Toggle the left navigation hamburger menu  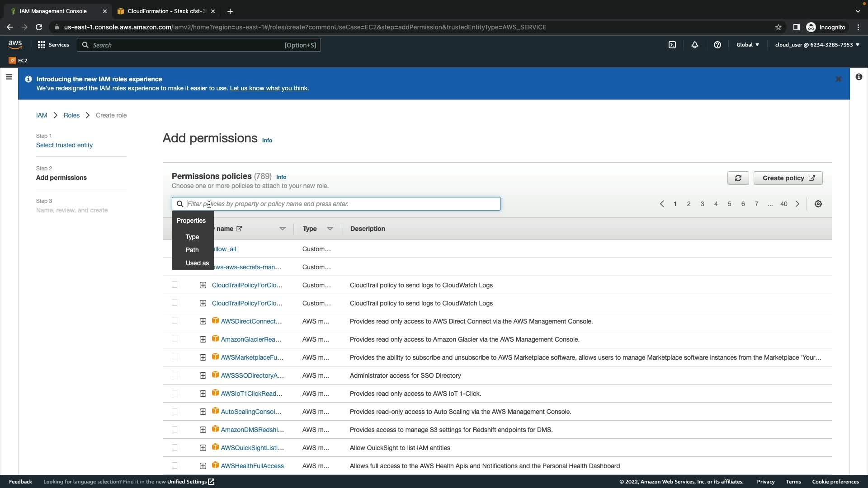pos(9,77)
